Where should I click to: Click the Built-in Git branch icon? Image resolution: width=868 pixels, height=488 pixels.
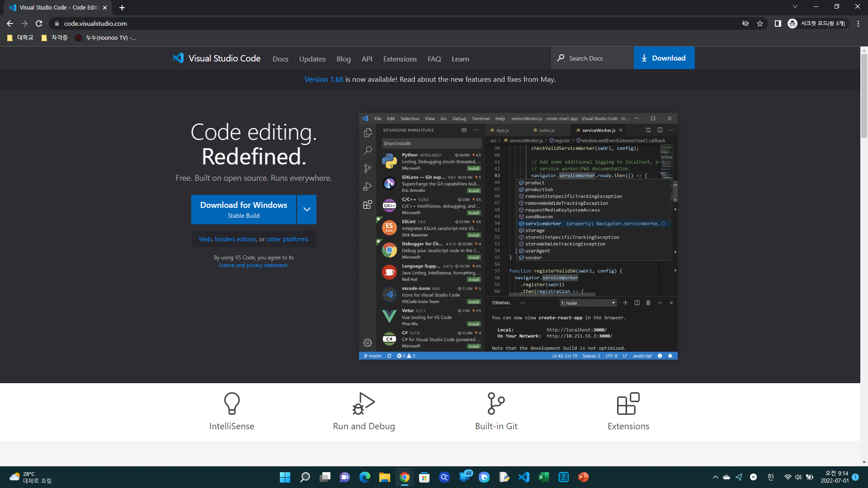click(496, 403)
